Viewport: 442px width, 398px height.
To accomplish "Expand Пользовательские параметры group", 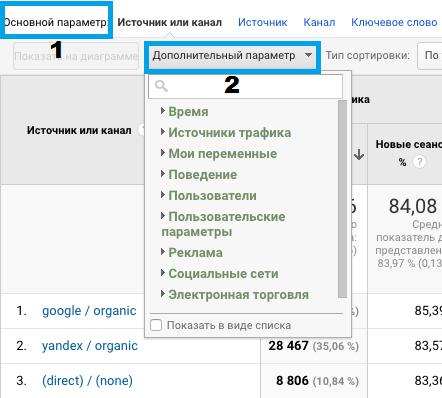I will pos(223,224).
